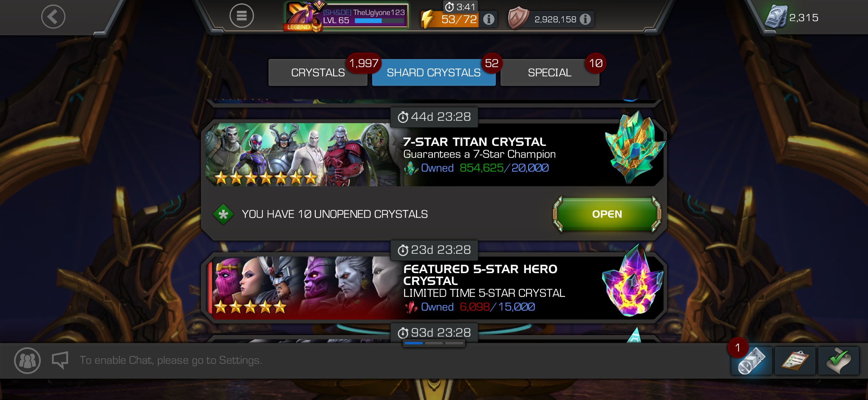
Task: Tap the energy info icon
Action: (489, 19)
